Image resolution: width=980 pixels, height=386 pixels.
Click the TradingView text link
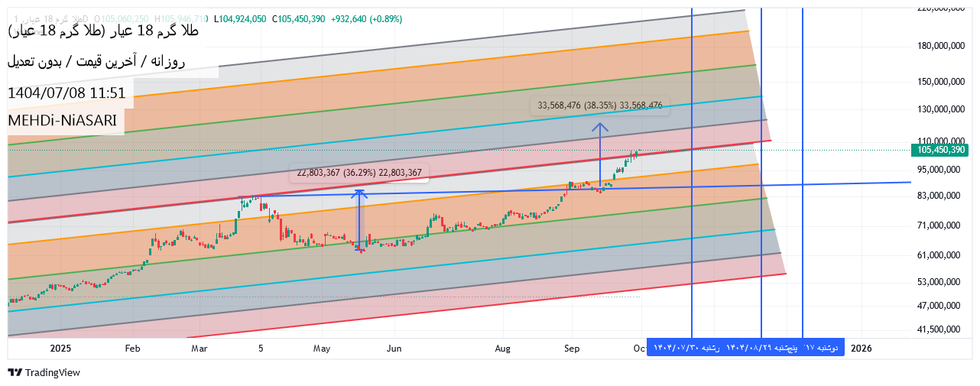(x=52, y=373)
